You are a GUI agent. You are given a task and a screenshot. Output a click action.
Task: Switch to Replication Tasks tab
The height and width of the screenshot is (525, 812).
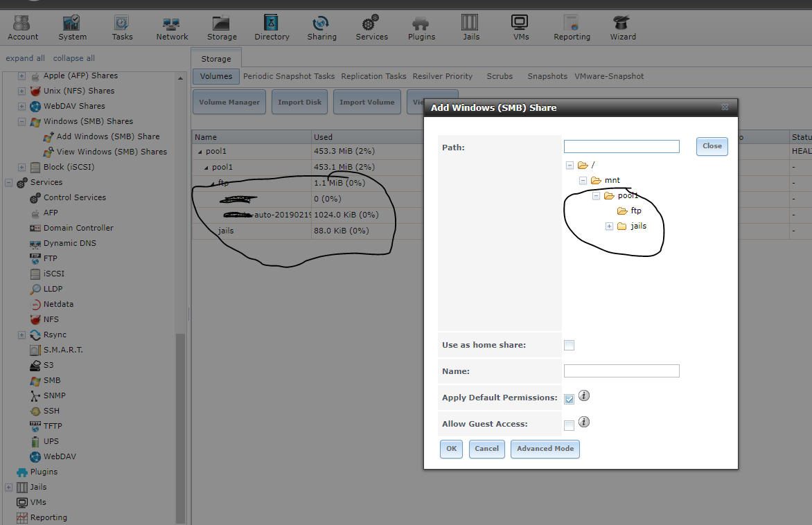(x=373, y=76)
